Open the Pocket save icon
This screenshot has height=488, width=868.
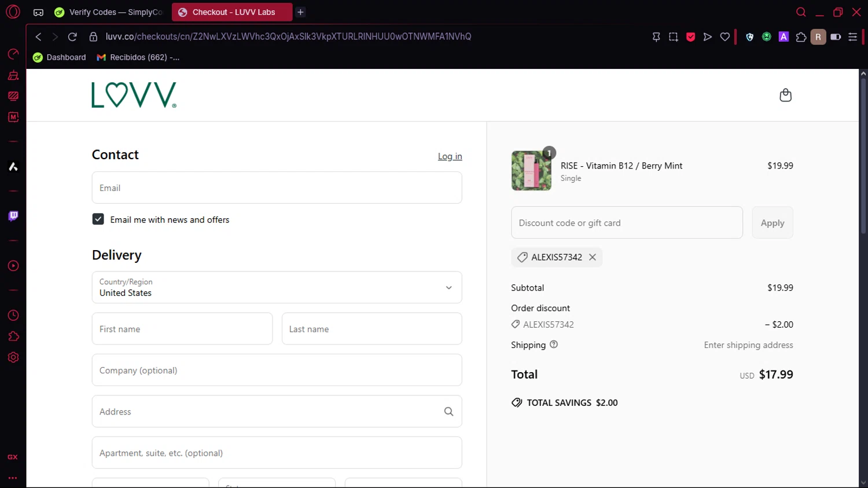coord(690,36)
